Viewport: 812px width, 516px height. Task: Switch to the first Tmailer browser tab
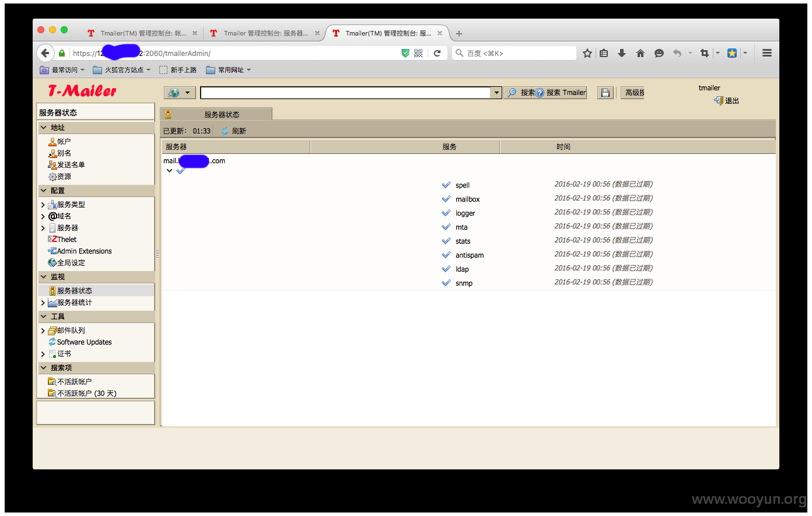click(143, 33)
